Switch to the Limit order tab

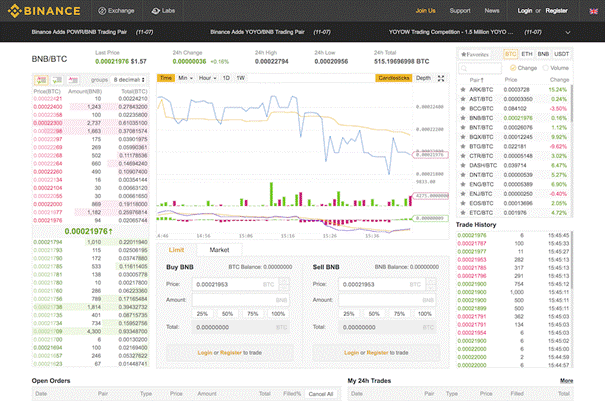(176, 250)
